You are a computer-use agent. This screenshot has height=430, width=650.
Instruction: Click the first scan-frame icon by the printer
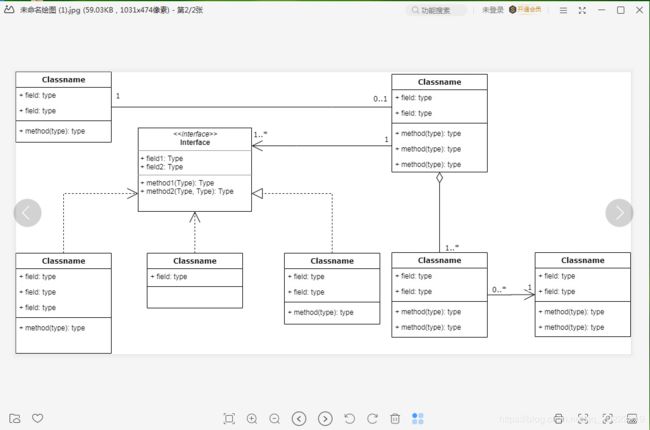point(583,419)
